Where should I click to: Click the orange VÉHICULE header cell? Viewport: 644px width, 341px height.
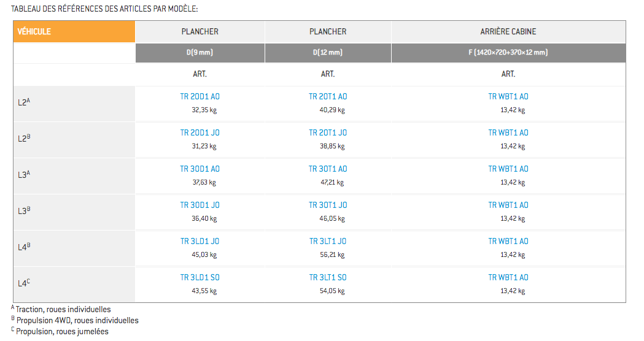point(74,31)
